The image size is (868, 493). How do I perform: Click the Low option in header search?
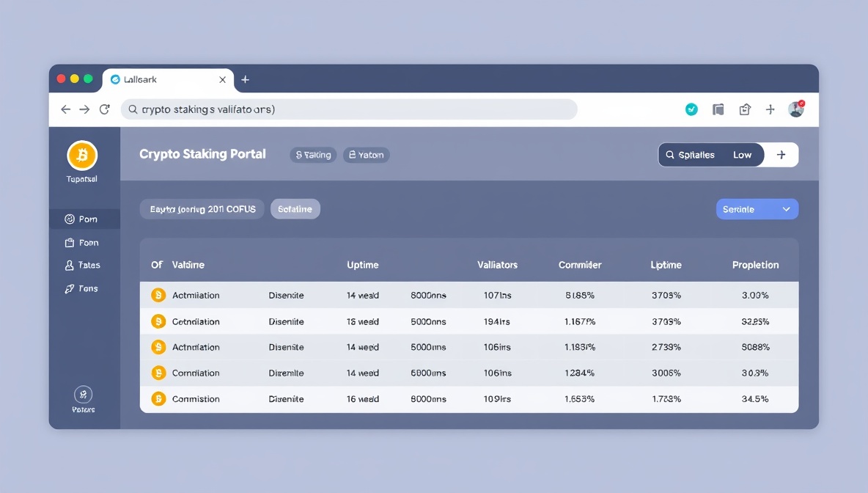743,155
